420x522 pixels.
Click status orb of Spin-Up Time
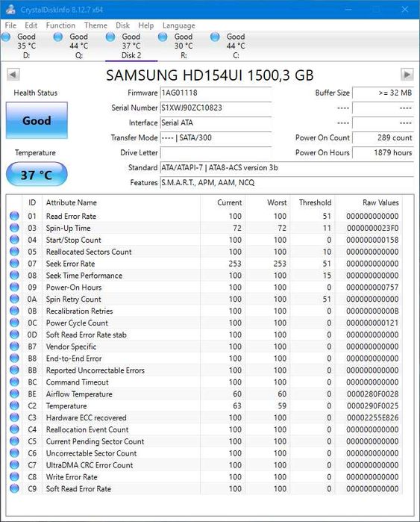pos(14,228)
